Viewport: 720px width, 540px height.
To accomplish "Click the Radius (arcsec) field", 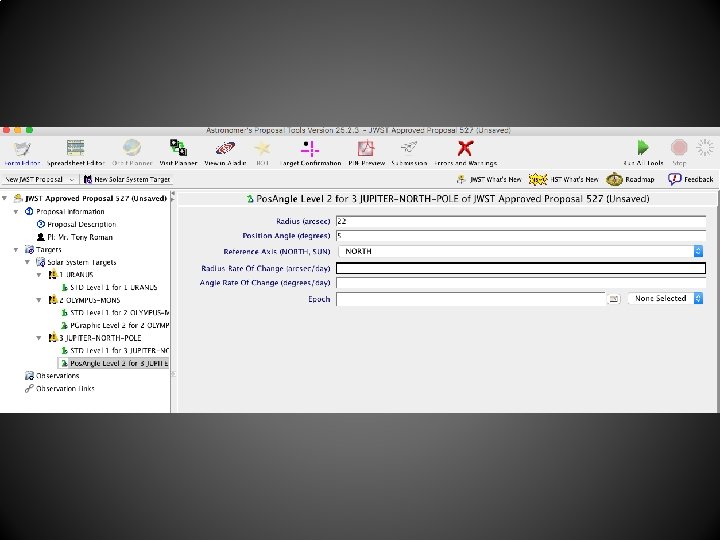I will click(x=521, y=221).
